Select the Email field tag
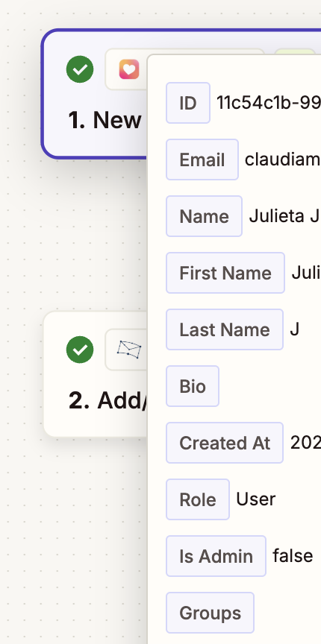The height and width of the screenshot is (644, 321). [x=202, y=160]
